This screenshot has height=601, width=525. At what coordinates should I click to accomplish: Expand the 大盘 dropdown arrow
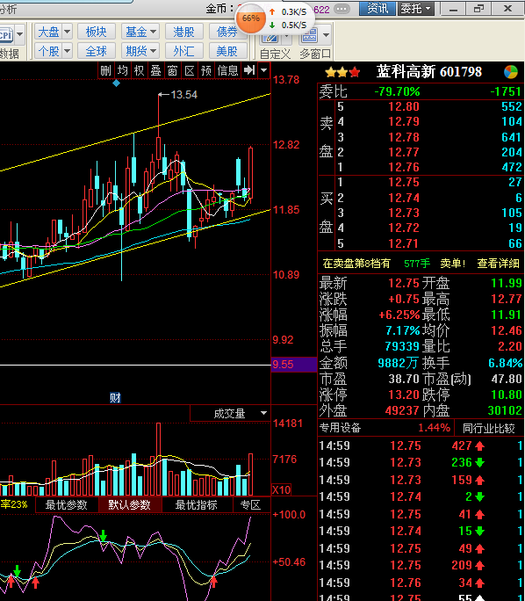click(67, 31)
